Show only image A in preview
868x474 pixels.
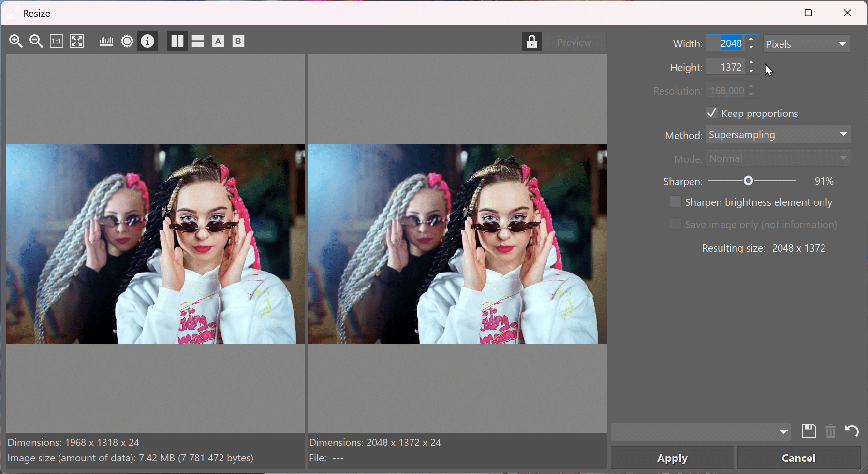[218, 42]
